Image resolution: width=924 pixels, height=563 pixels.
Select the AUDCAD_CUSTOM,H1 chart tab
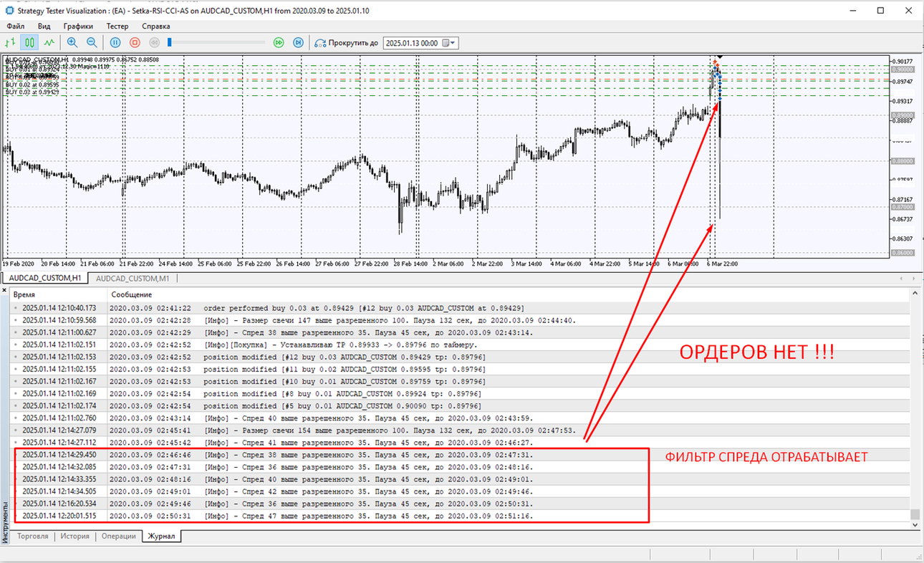(x=44, y=278)
